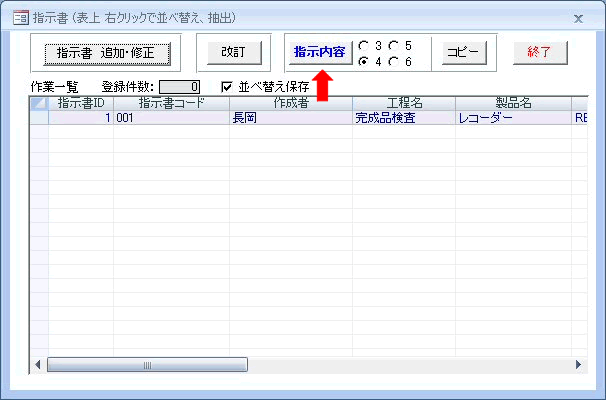Click the レコーダー cell
This screenshot has width=606, height=400.
(x=514, y=117)
